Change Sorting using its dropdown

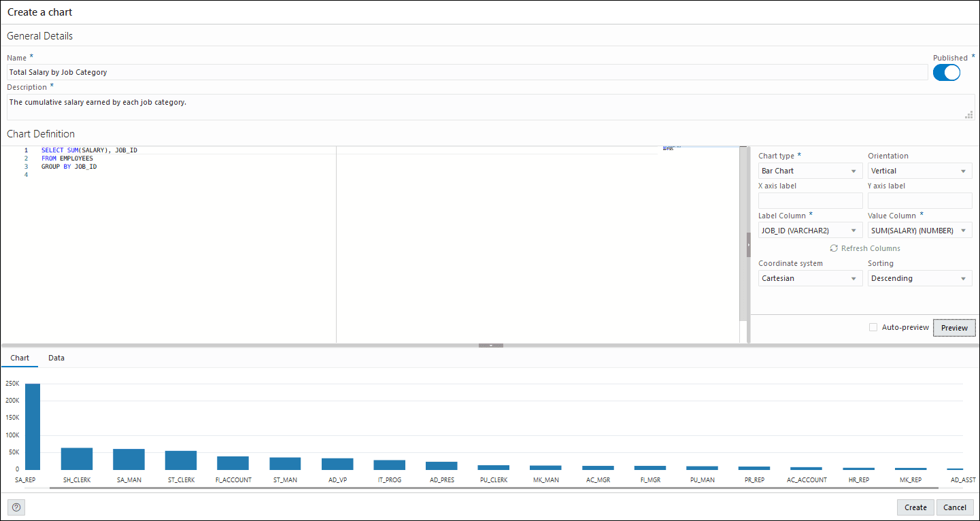pyautogui.click(x=919, y=278)
